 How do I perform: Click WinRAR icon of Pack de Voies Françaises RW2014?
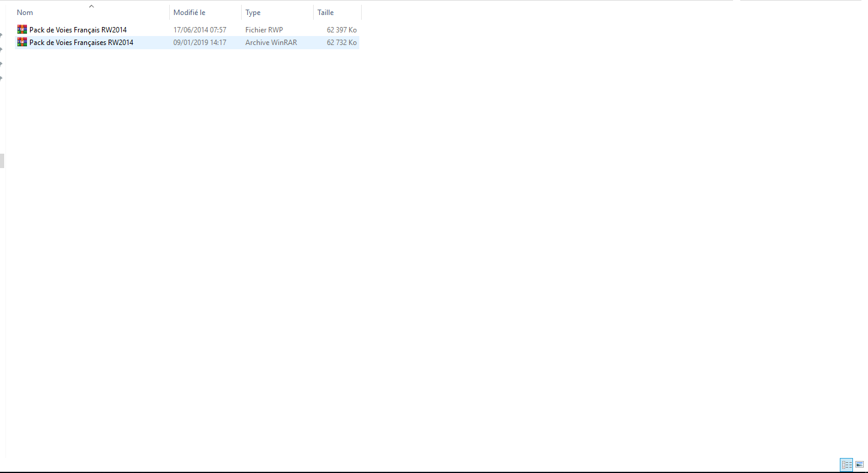point(22,42)
